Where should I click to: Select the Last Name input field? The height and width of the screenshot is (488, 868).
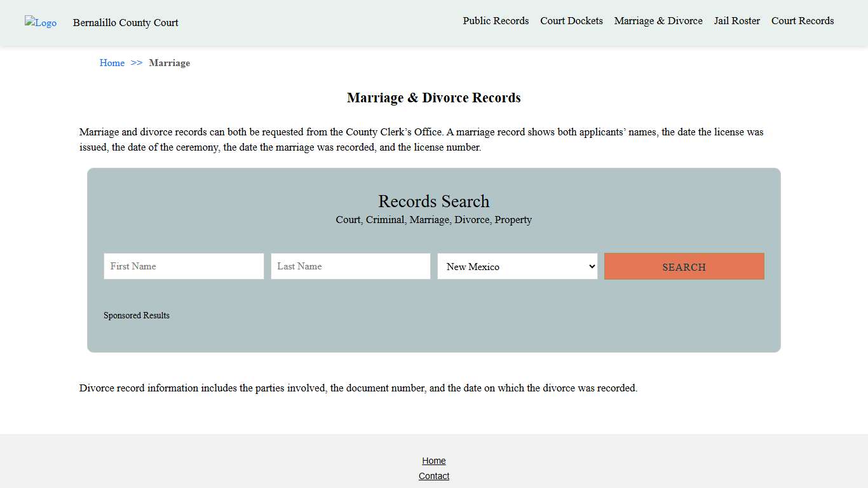(350, 266)
